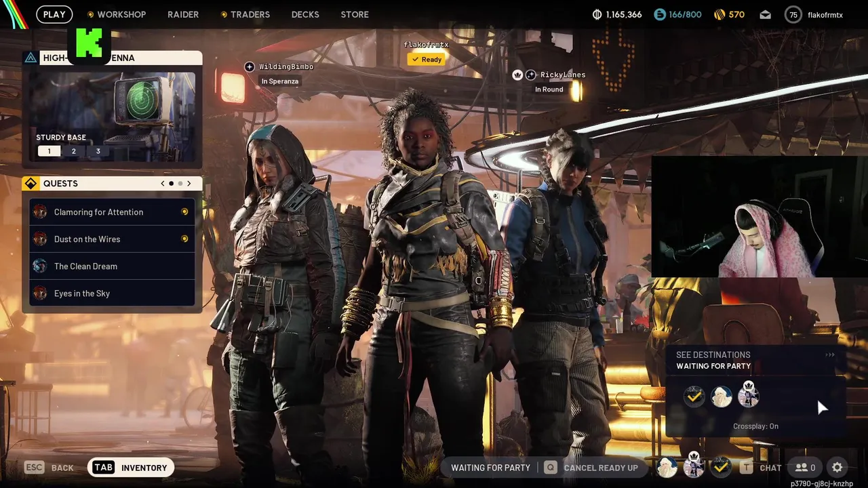Screen dimensions: 868x488
Task: Select the first quests page dot
Action: [171, 184]
